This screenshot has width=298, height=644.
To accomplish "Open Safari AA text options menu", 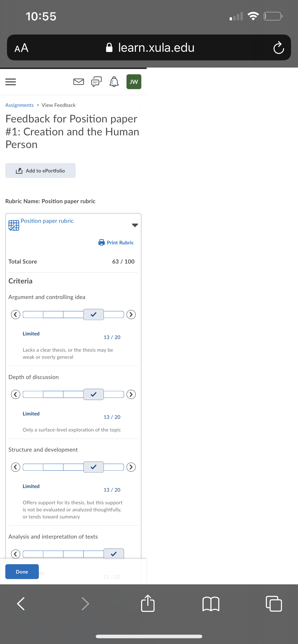I will click(x=22, y=47).
